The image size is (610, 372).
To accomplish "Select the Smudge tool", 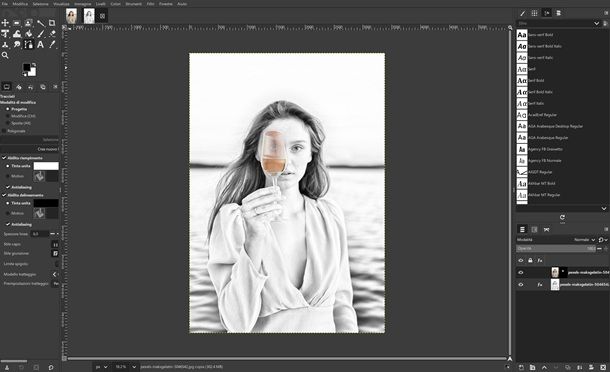I will (17, 45).
